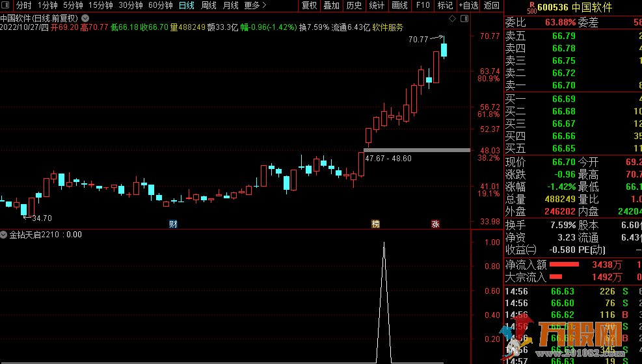
Task: Click the diamond icon above chart
Action: tap(453, 18)
